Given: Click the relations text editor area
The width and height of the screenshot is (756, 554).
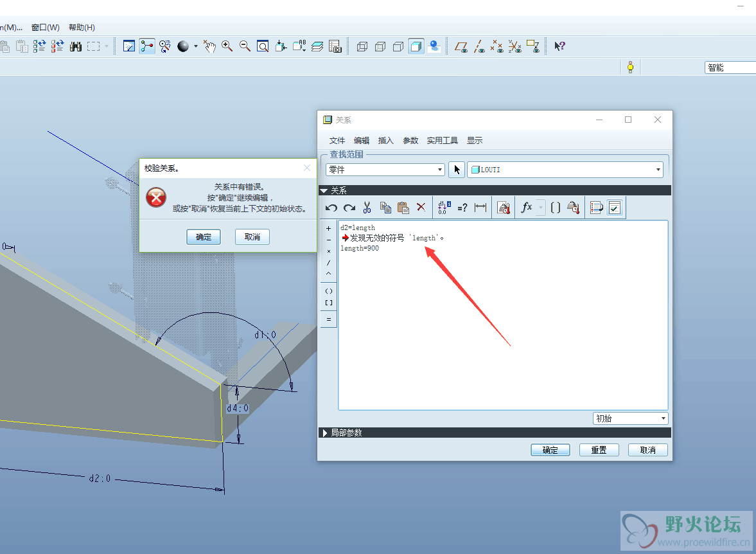Looking at the screenshot, I should [503, 315].
